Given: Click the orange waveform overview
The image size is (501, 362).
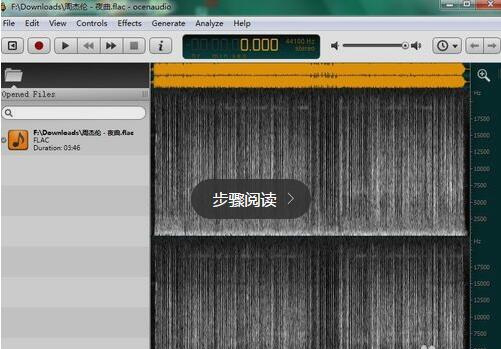Looking at the screenshot, I should 309,76.
